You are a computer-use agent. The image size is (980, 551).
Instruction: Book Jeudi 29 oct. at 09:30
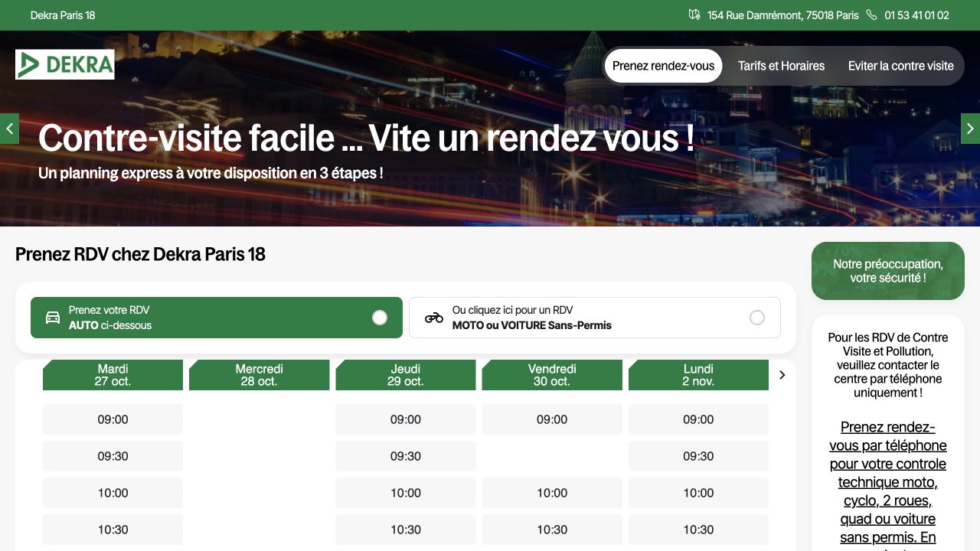coord(406,456)
